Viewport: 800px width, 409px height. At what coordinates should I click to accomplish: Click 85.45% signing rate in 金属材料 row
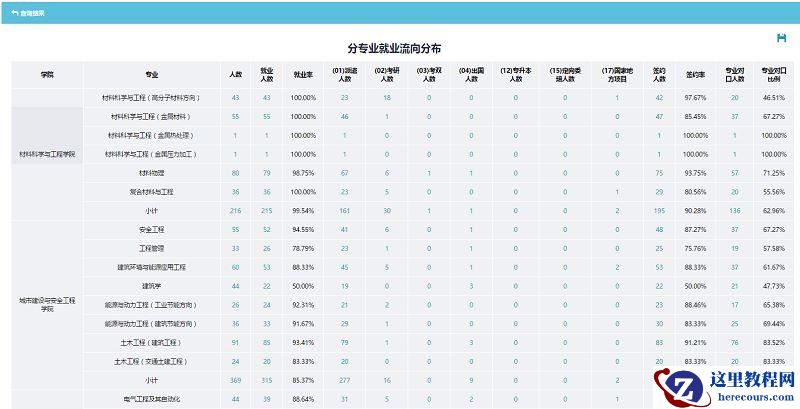click(695, 117)
